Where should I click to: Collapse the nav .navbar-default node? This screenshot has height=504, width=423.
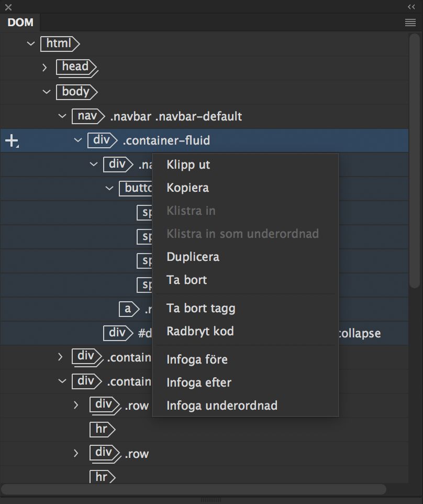62,116
